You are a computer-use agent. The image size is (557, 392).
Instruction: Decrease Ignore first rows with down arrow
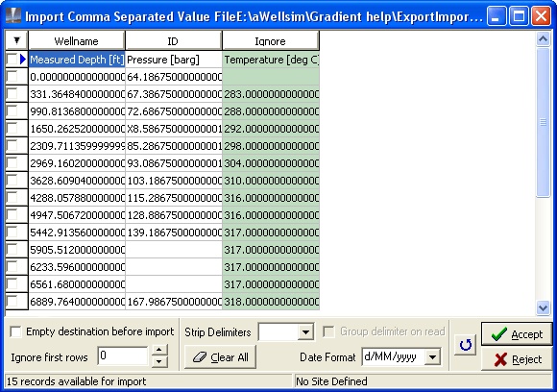[159, 362]
